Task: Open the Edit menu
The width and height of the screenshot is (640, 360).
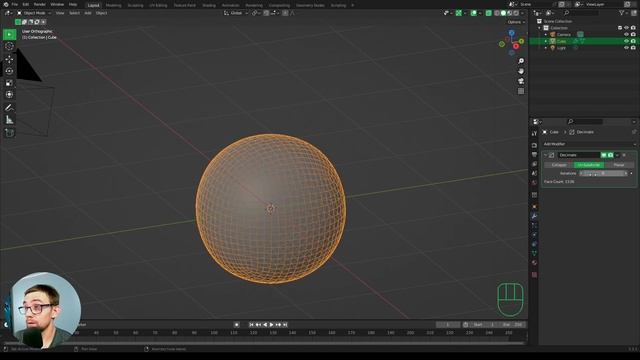Action: tap(26, 4)
